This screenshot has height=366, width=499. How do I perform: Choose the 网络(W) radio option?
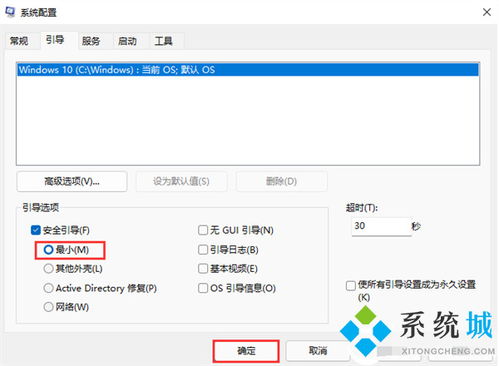48,307
